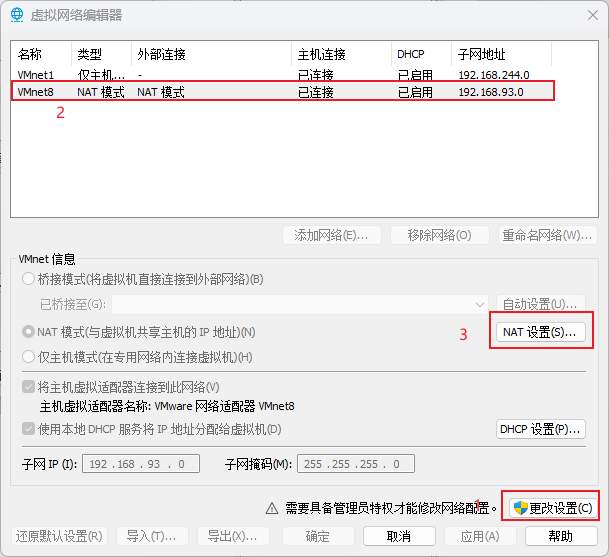
Task: Open the 已桥接至 dropdown
Action: (300, 304)
